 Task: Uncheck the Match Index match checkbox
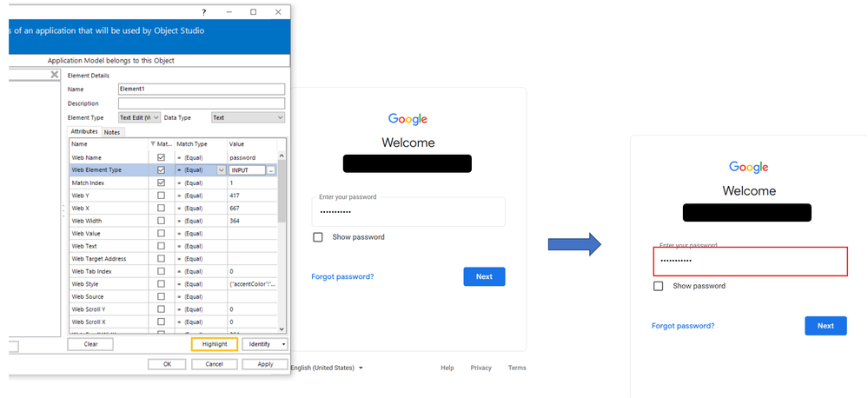[x=161, y=182]
